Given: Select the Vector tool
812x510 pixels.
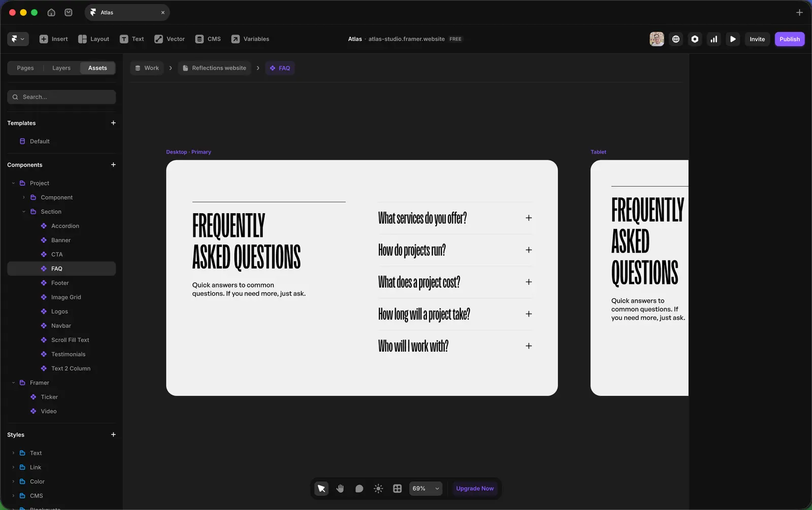Looking at the screenshot, I should click(170, 39).
